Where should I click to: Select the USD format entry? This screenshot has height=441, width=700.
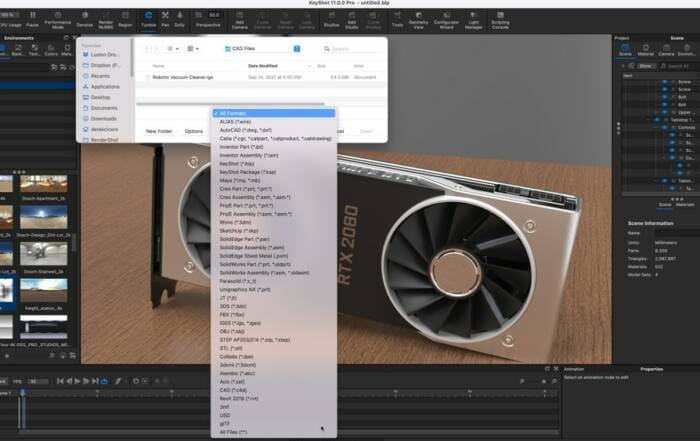point(274,415)
